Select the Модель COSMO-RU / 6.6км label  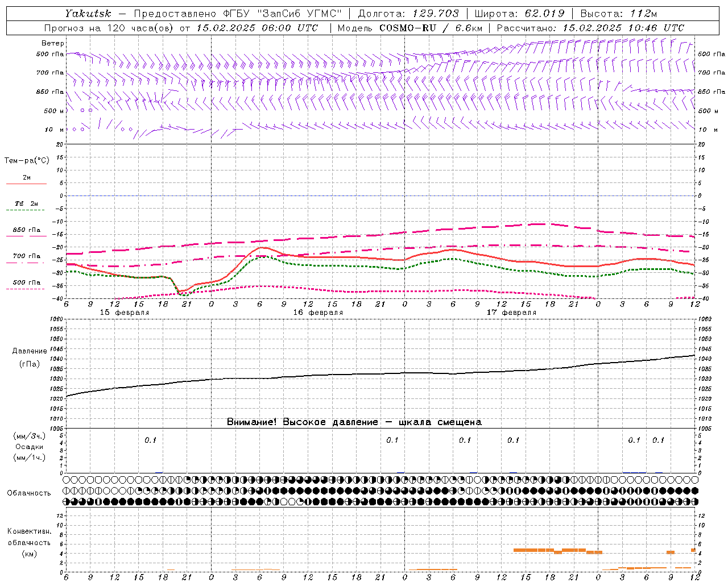(x=409, y=28)
